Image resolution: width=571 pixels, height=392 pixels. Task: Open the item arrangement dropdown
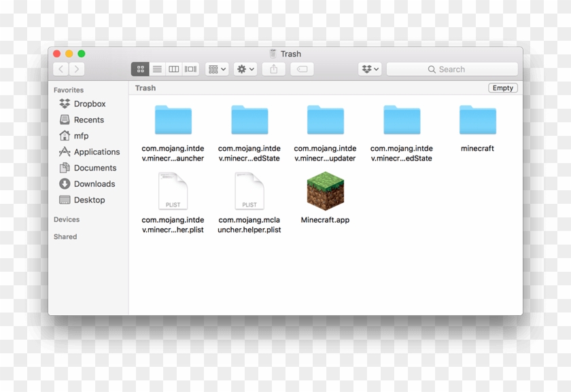pos(217,69)
